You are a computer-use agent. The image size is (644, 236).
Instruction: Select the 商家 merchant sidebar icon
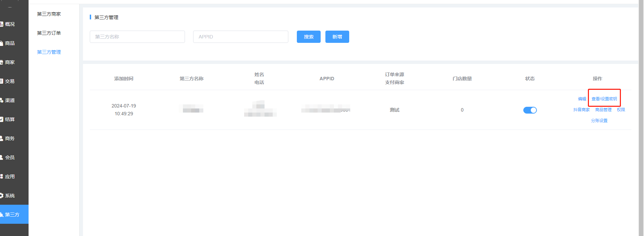click(2, 62)
